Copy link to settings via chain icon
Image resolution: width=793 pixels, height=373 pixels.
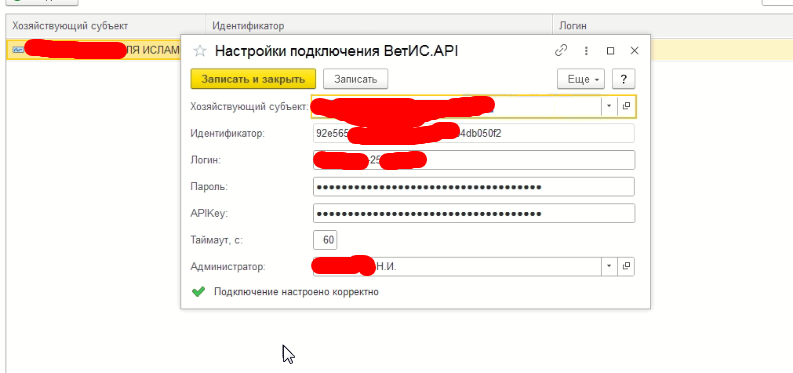(561, 51)
